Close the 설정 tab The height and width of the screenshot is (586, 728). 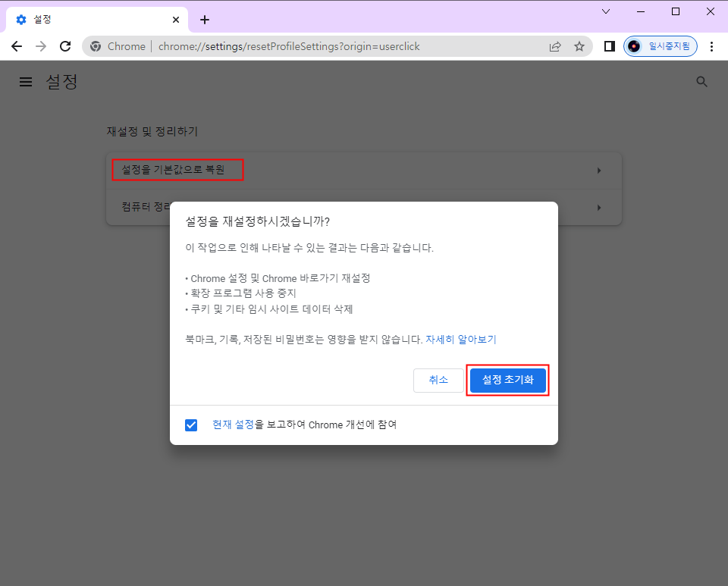(x=176, y=20)
